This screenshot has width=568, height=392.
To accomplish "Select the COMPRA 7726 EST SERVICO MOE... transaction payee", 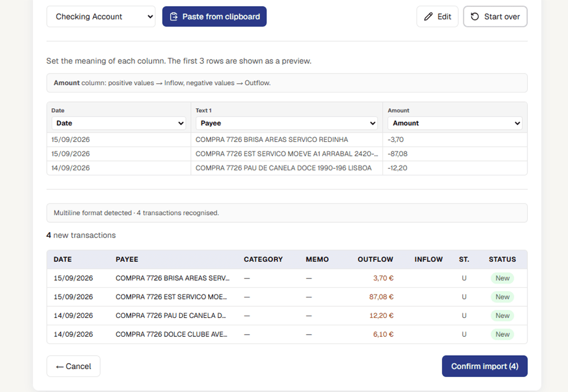I will click(x=172, y=297).
